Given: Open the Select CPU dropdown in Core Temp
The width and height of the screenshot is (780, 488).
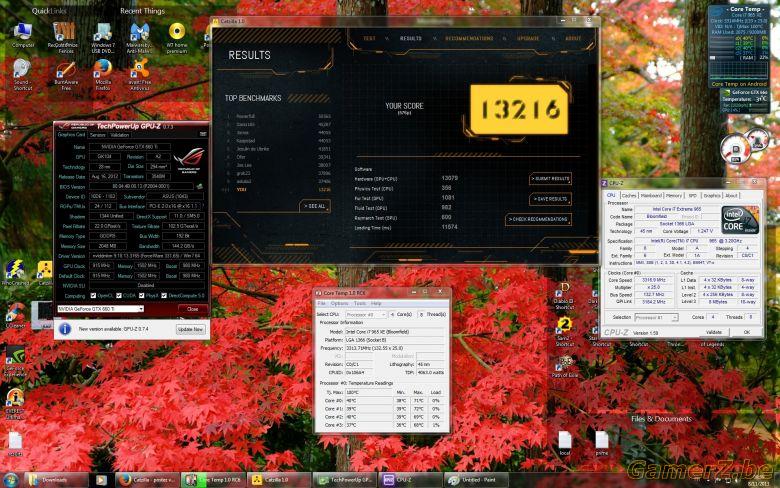Looking at the screenshot, I should [365, 314].
